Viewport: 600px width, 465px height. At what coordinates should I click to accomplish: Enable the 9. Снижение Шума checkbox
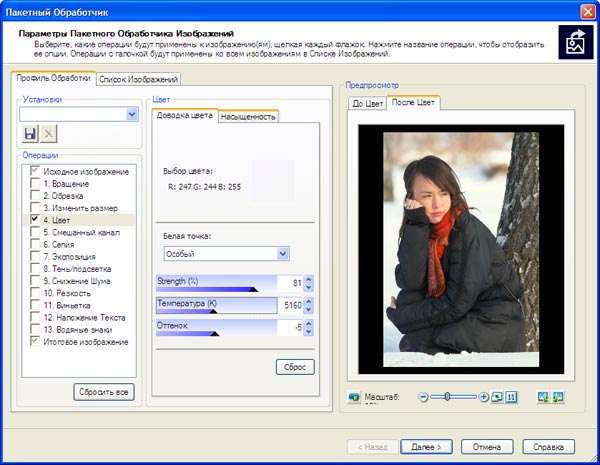click(35, 281)
